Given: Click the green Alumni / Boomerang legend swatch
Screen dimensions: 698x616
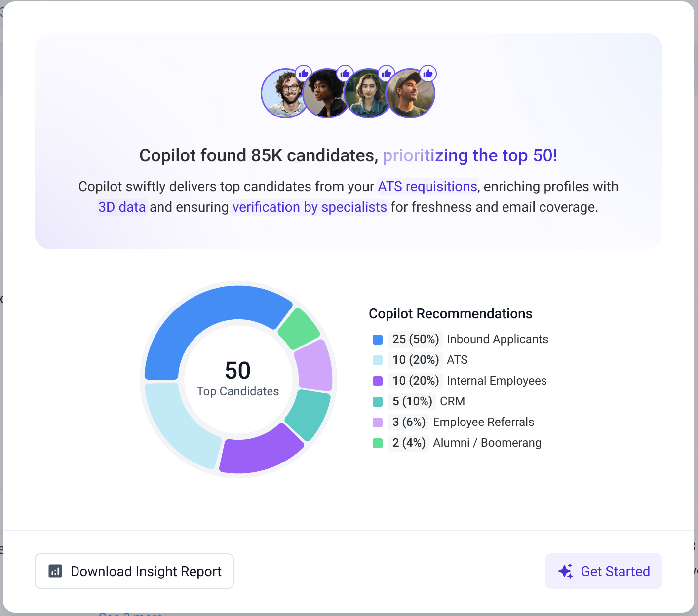Looking at the screenshot, I should tap(378, 443).
